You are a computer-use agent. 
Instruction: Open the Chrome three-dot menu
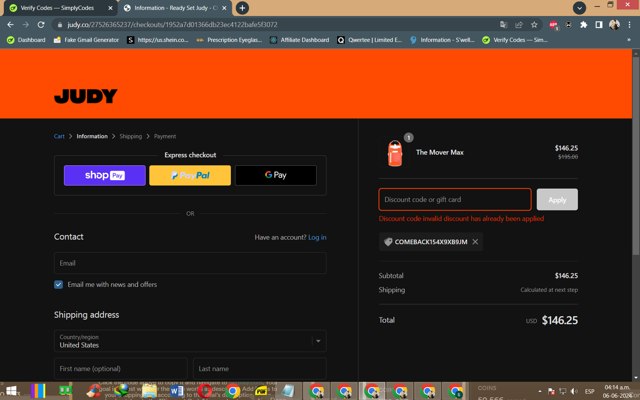click(x=629, y=25)
